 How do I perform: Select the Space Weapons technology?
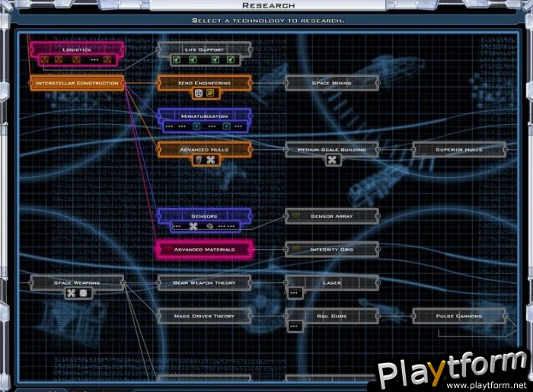click(77, 282)
